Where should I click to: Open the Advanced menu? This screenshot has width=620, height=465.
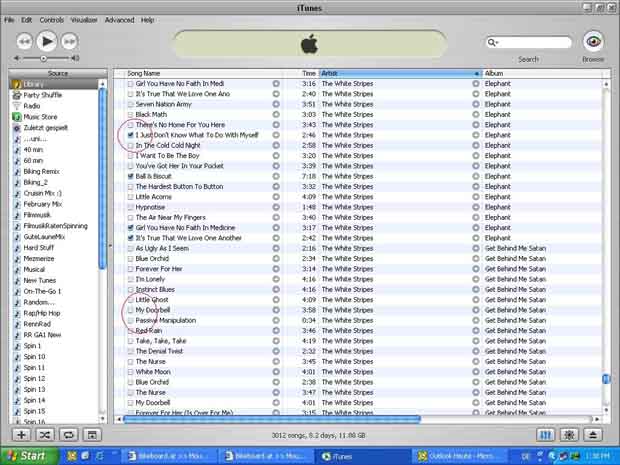click(119, 20)
